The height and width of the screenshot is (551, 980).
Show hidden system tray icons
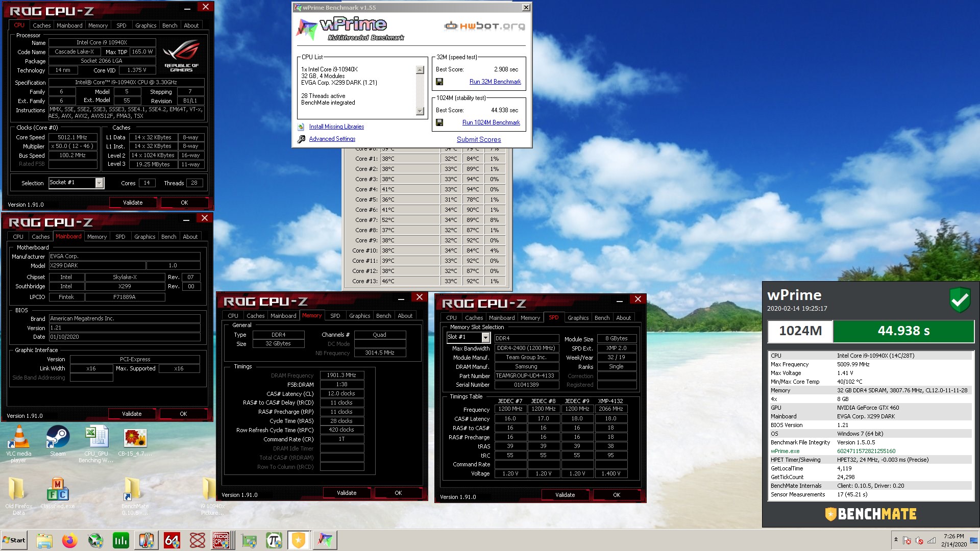pyautogui.click(x=896, y=540)
